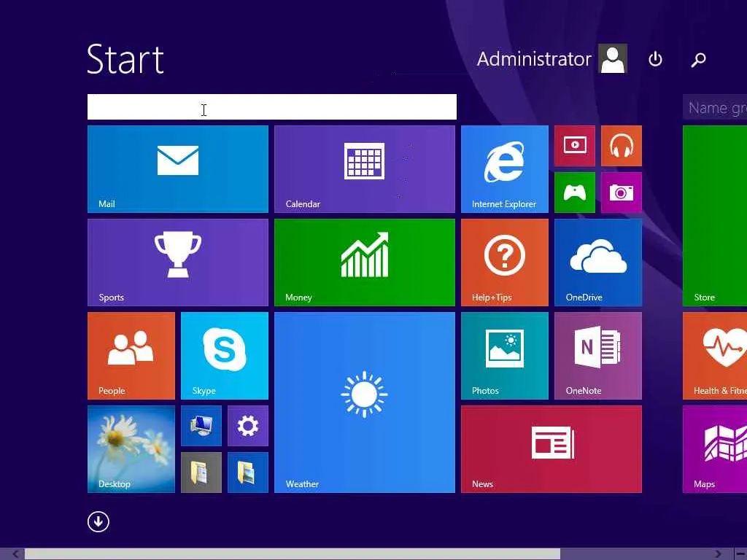Open the Desktop tile

tap(131, 449)
